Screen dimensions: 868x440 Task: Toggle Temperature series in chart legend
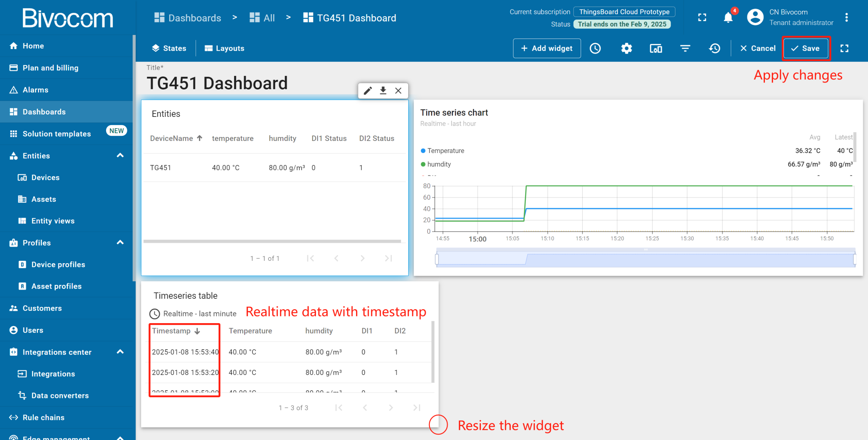[445, 151]
